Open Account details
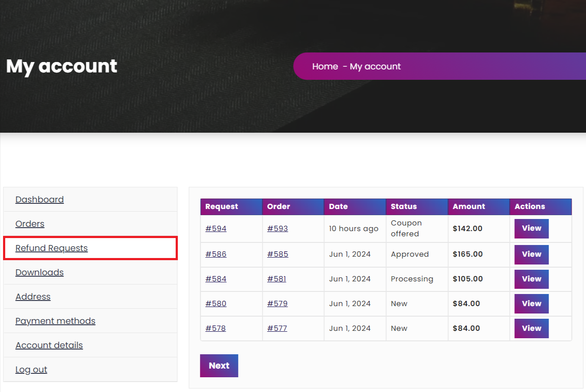 (49, 345)
